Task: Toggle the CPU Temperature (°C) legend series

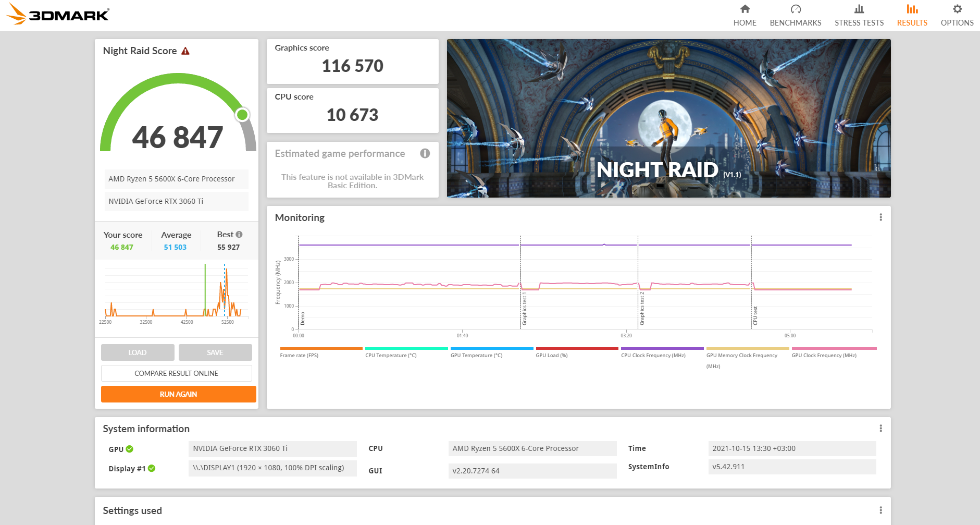Action: click(x=406, y=352)
